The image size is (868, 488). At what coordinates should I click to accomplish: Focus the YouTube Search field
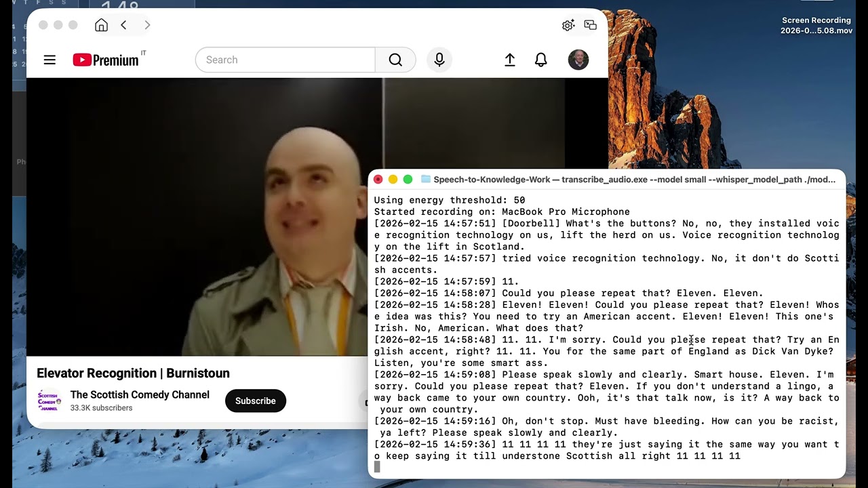pyautogui.click(x=285, y=60)
